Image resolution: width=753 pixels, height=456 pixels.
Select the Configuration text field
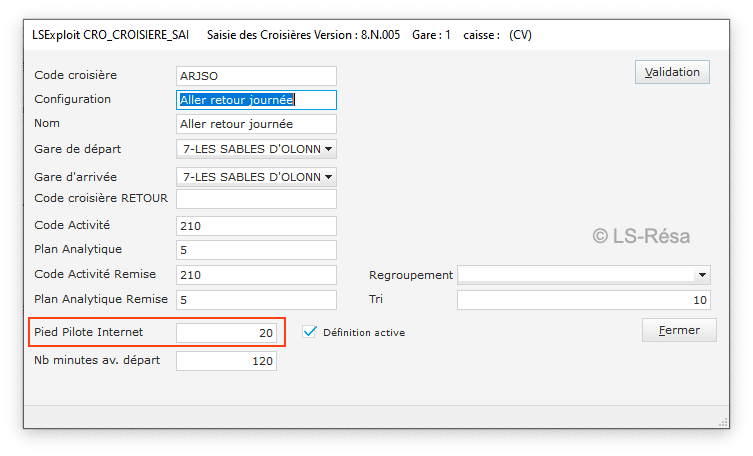point(255,100)
